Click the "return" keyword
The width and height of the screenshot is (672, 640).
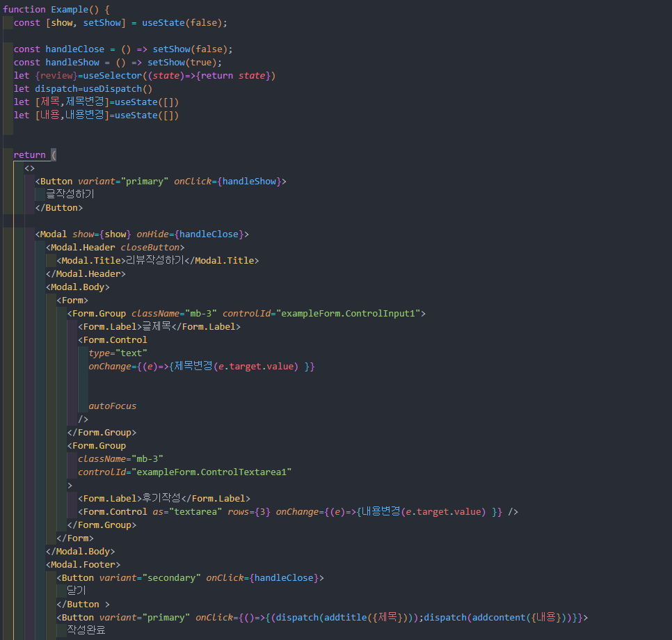29,155
